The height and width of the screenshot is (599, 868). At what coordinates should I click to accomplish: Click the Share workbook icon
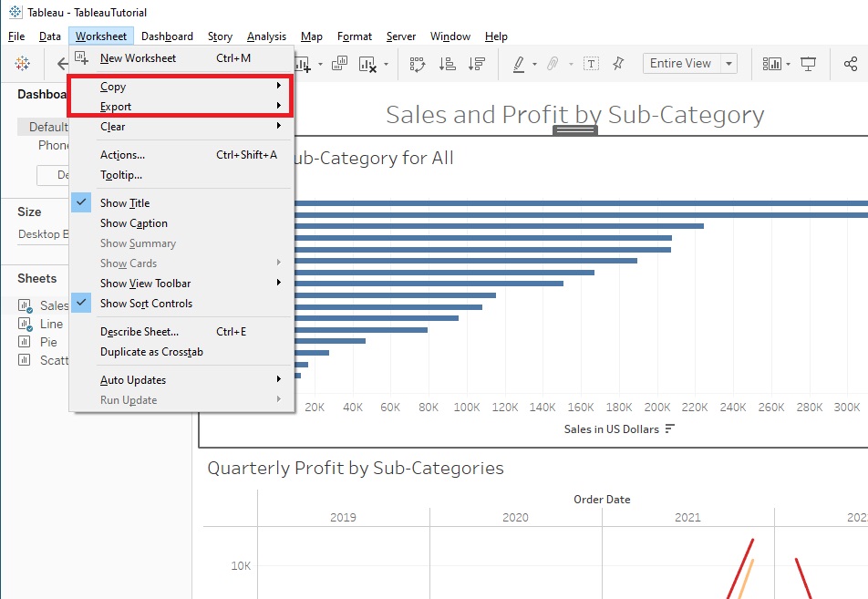[851, 64]
